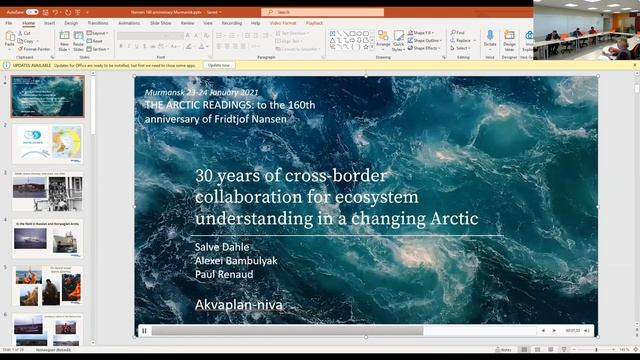Select the Triangle shape in shapes gallery
This screenshot has width=640, height=360.
[333, 40]
